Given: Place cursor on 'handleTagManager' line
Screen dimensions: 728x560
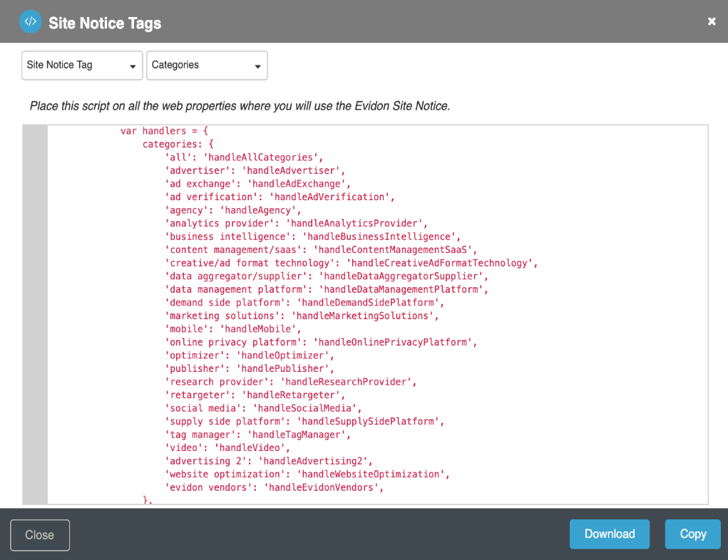Looking at the screenshot, I should 257,435.
